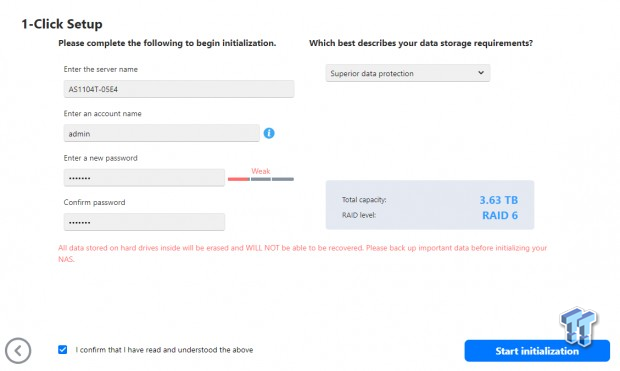Click the 'Enter an account name' label
620x371 pixels.
[102, 114]
